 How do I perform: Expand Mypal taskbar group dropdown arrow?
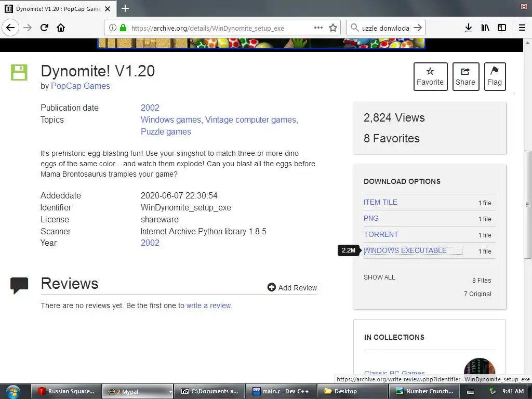click(x=170, y=392)
